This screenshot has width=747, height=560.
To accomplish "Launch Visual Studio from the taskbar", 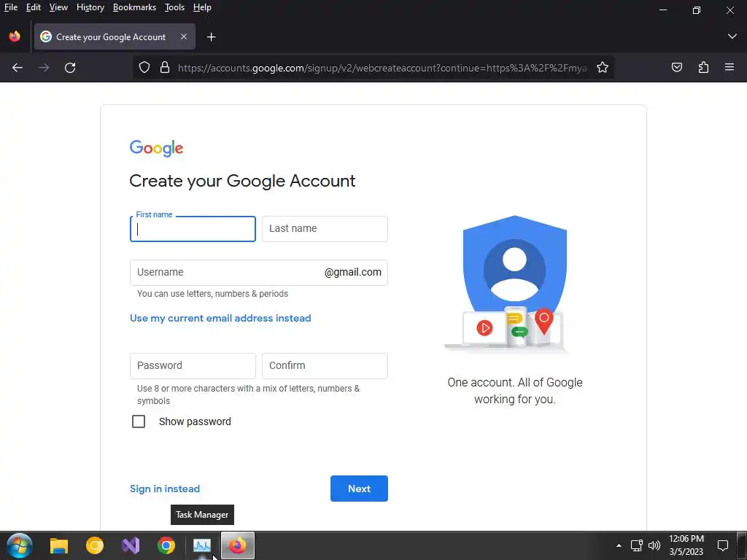I will (131, 545).
